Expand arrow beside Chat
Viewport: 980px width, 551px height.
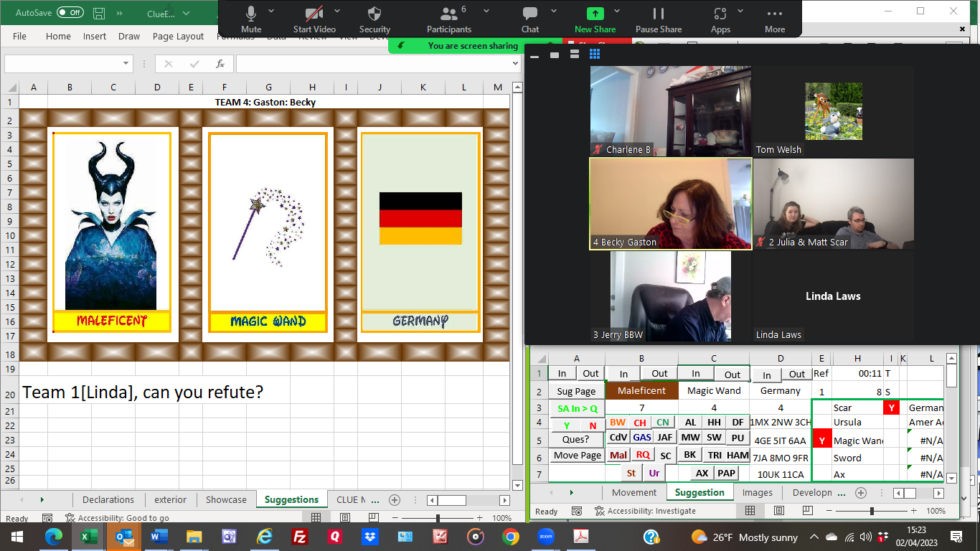pos(554,11)
